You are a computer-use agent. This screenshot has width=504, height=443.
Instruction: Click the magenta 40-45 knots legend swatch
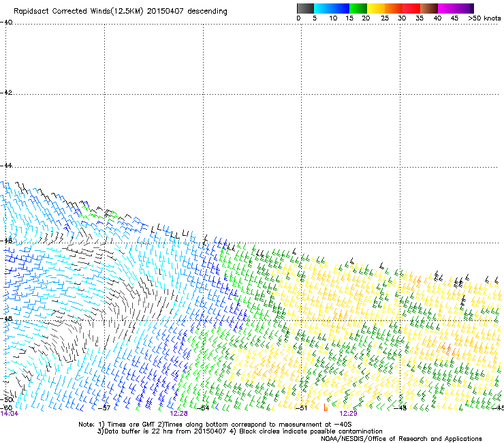click(447, 8)
